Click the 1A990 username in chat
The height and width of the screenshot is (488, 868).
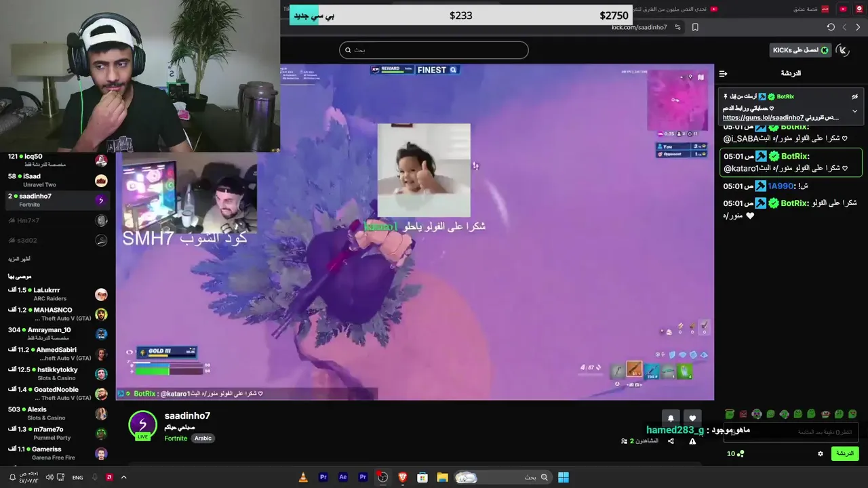pos(781,186)
